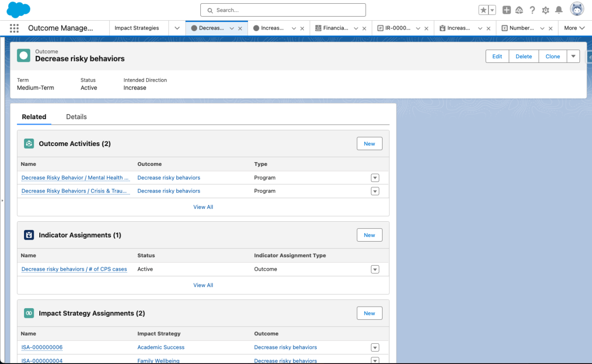The height and width of the screenshot is (364, 592).
Task: Click New in Indicator Assignments
Action: 370,235
